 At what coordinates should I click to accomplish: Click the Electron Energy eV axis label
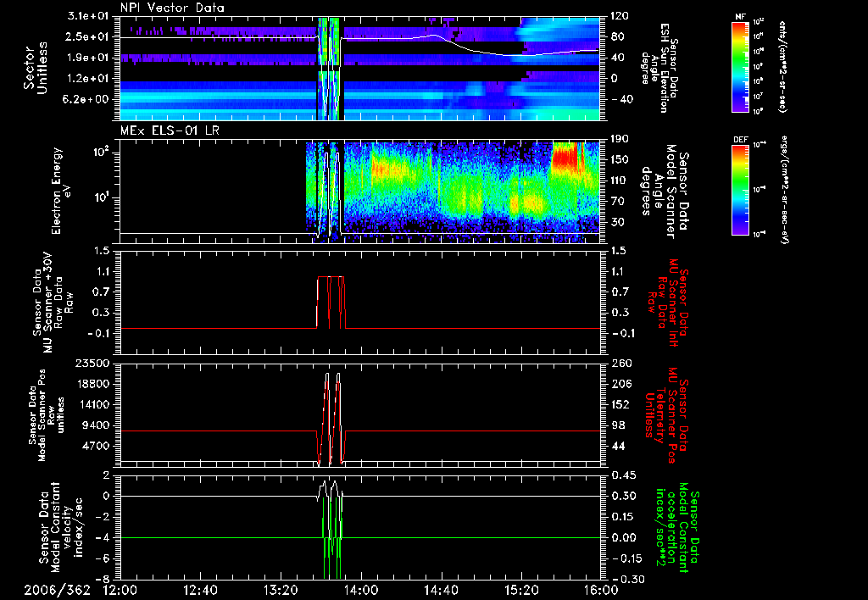pyautogui.click(x=60, y=191)
